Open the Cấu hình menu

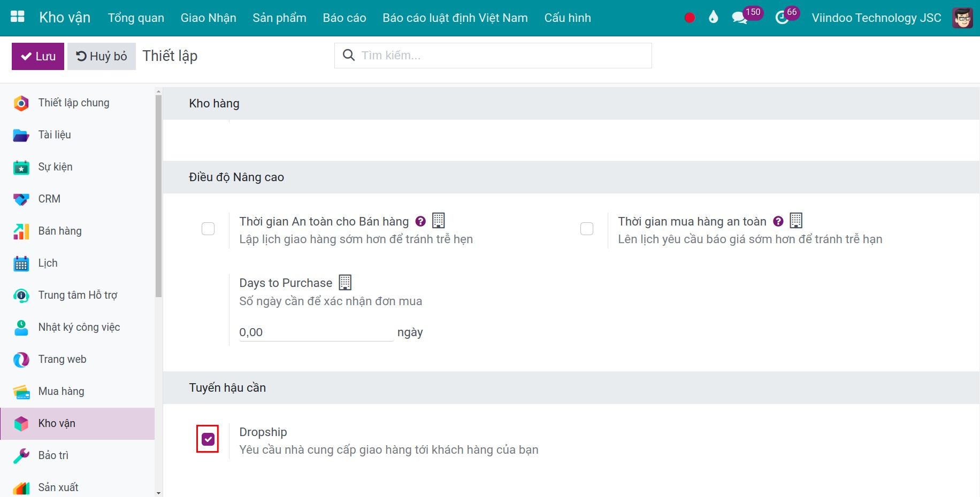point(568,18)
